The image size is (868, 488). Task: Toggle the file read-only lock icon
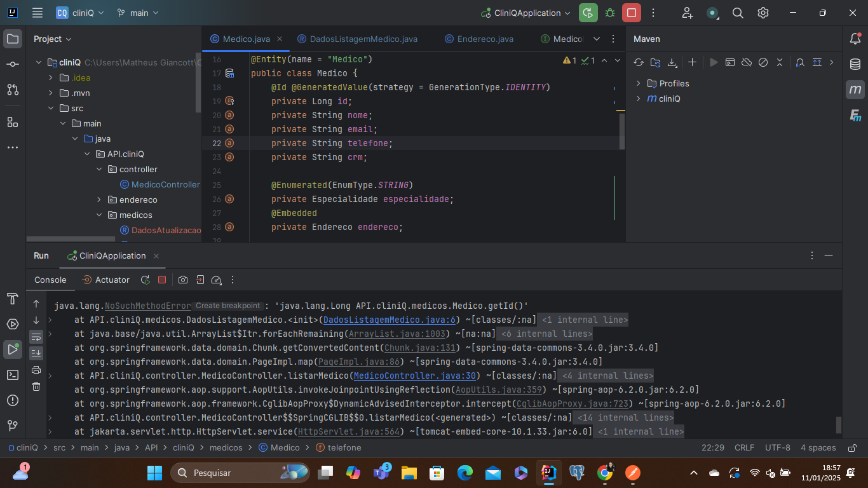coord(853,447)
